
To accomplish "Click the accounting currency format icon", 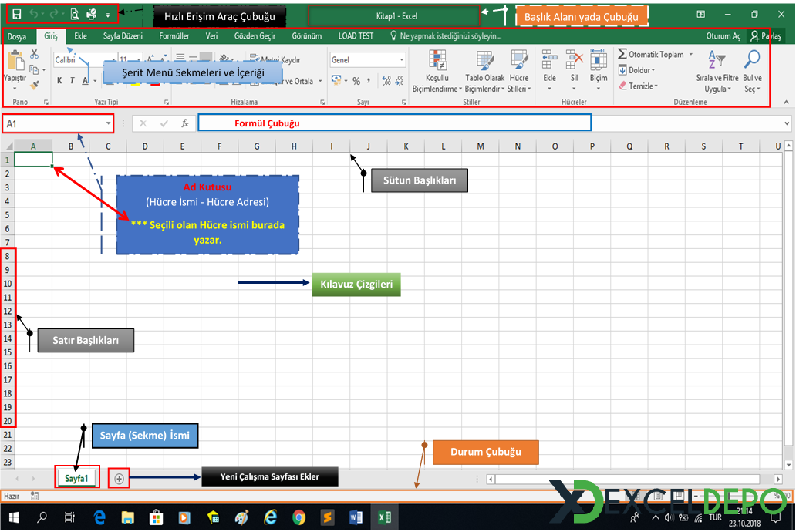I will click(336, 80).
